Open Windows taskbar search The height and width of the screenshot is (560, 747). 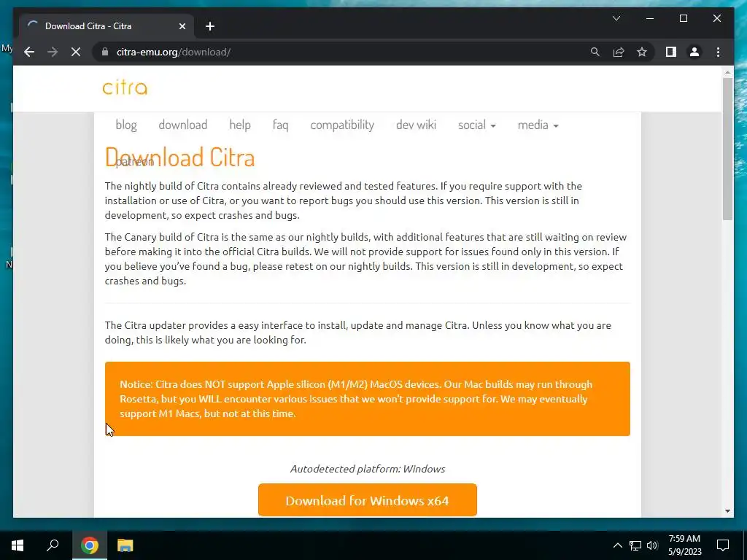(x=53, y=545)
